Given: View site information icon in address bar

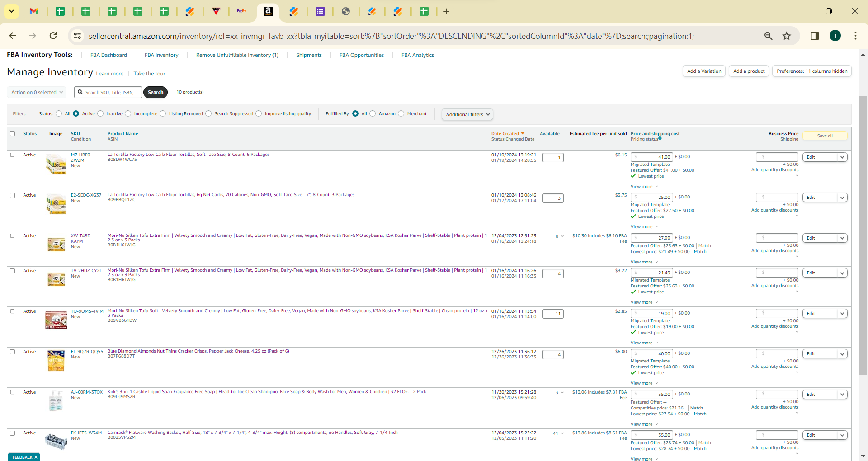Looking at the screenshot, I should click(77, 36).
